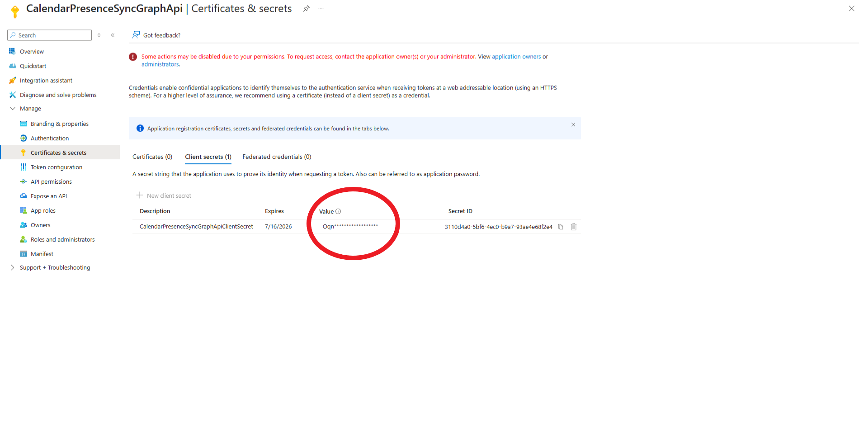Viewport: 868px width, 448px height.
Task: Open Overview in the sidebar
Action: (32, 52)
